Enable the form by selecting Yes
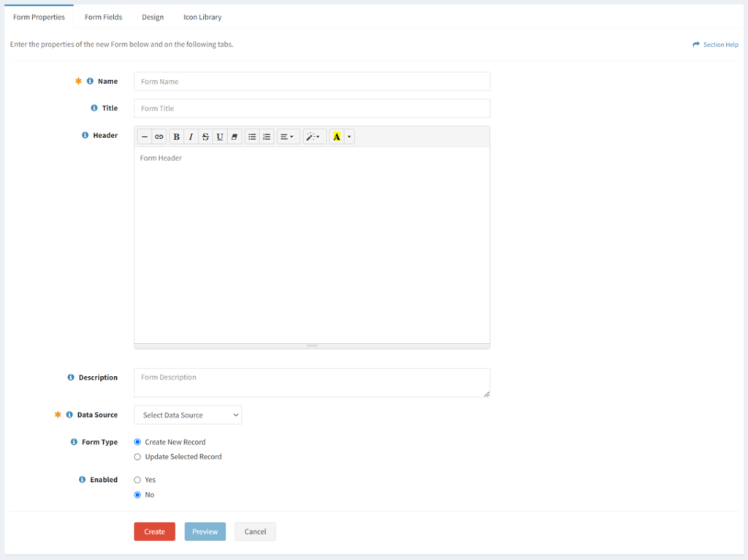The width and height of the screenshot is (748, 560). point(137,480)
